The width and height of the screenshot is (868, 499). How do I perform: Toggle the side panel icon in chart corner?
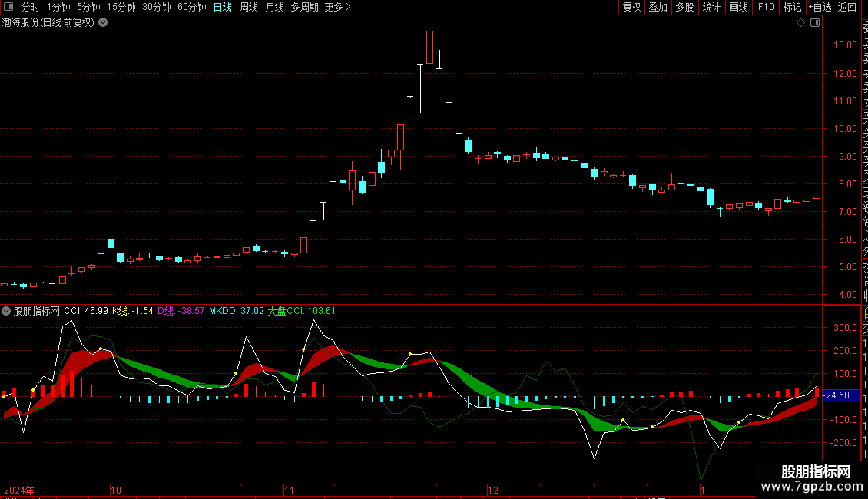coord(815,23)
